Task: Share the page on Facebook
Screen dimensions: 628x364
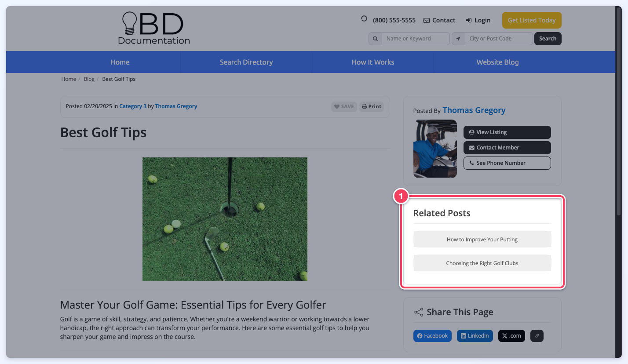Action: tap(432, 336)
